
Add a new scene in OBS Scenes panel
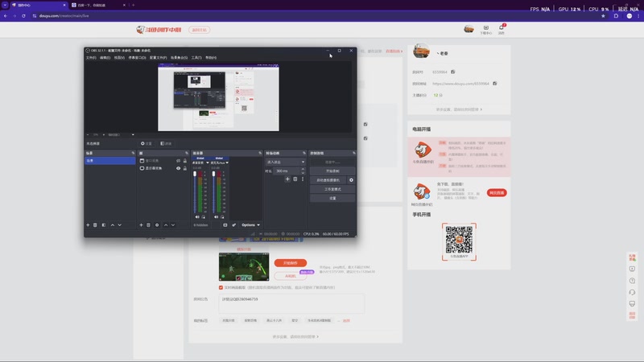(88, 225)
